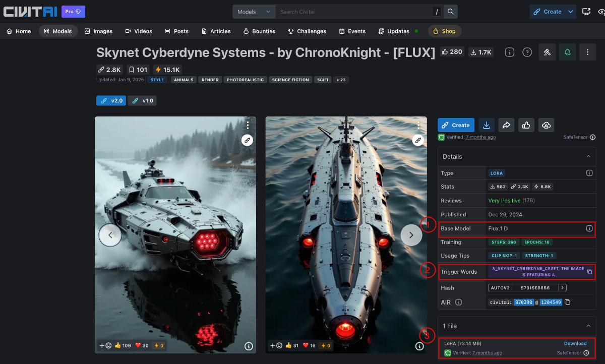Open the Posts nav tab

[x=176, y=31]
